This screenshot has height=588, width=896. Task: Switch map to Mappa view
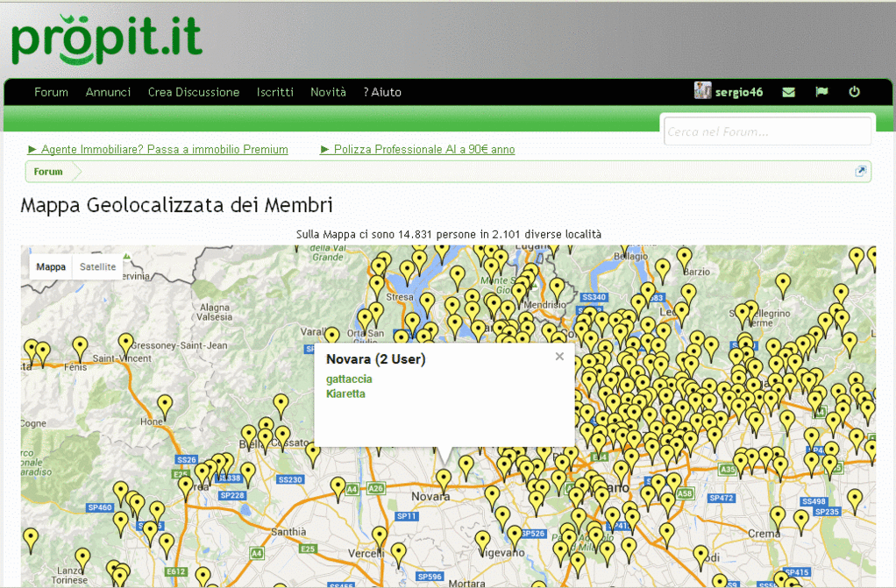pos(51,267)
